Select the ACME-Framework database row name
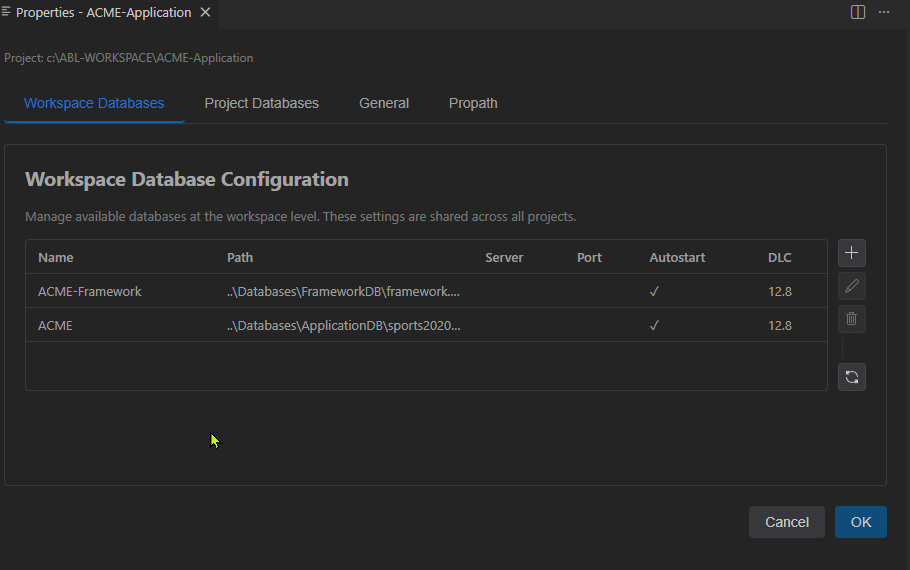This screenshot has height=570, width=910. pos(89,291)
